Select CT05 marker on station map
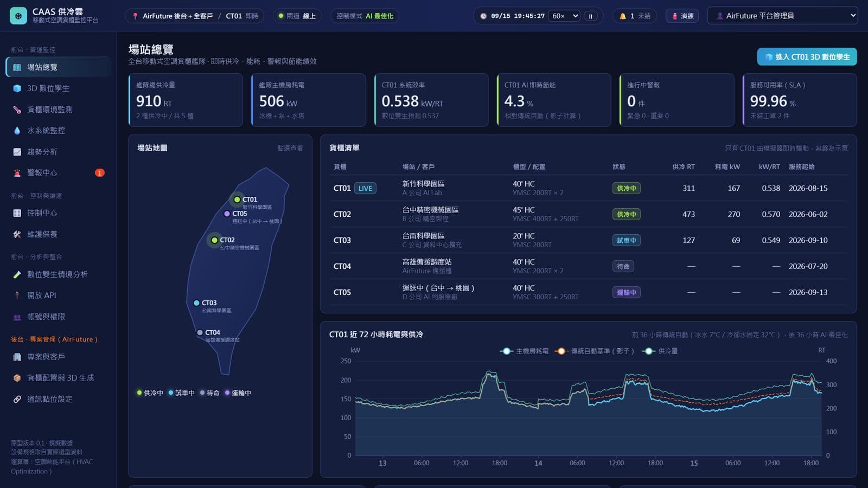Screen dimensions: 868x488 (x=227, y=214)
